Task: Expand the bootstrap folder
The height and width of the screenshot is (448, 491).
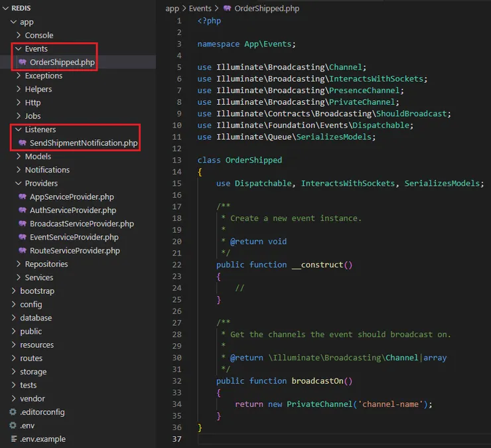Action: pos(14,291)
